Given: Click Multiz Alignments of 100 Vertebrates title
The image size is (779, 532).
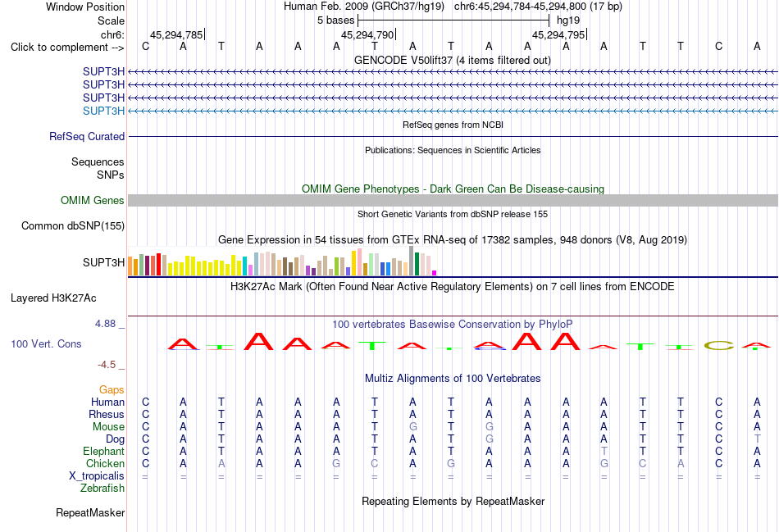Looking at the screenshot, I should pos(452,379).
